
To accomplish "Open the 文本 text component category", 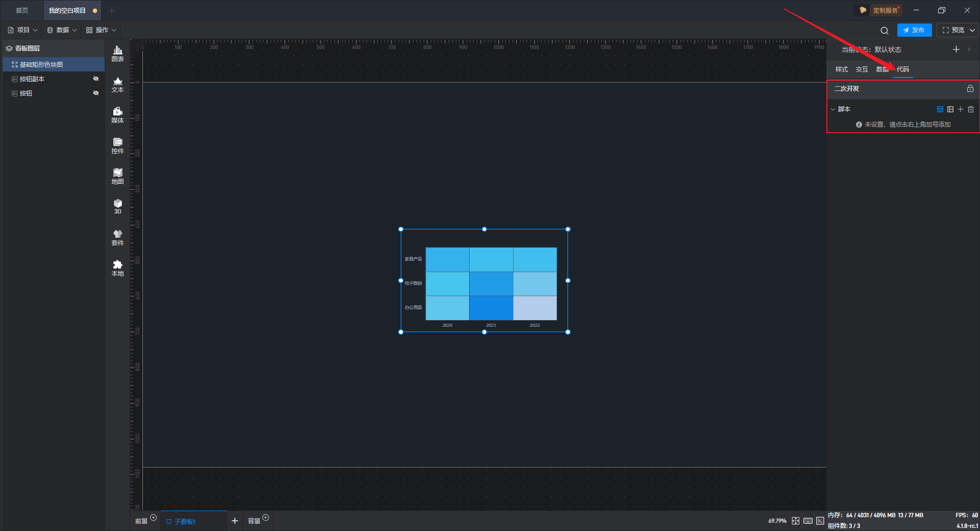I will click(x=117, y=84).
